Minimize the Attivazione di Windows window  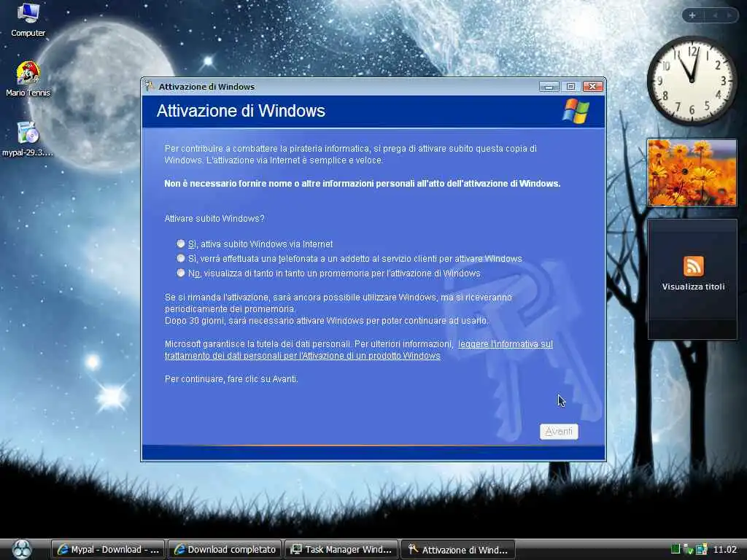tap(549, 87)
